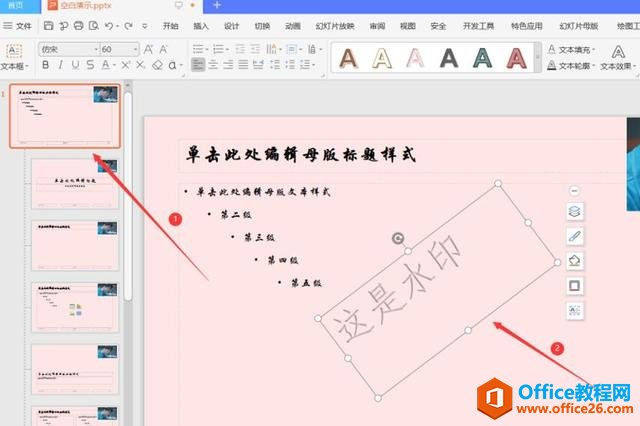Click the floating shape fill bucket icon
This screenshot has width=640, height=426.
[x=574, y=261]
